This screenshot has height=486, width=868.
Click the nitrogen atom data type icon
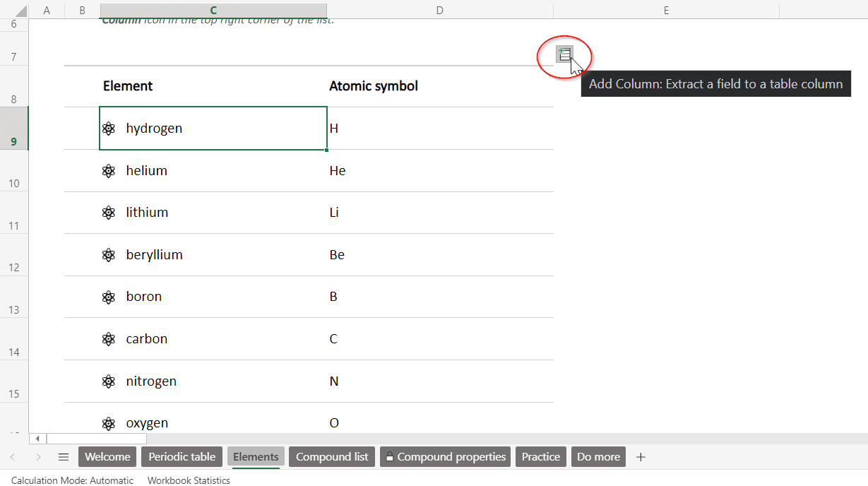point(109,381)
